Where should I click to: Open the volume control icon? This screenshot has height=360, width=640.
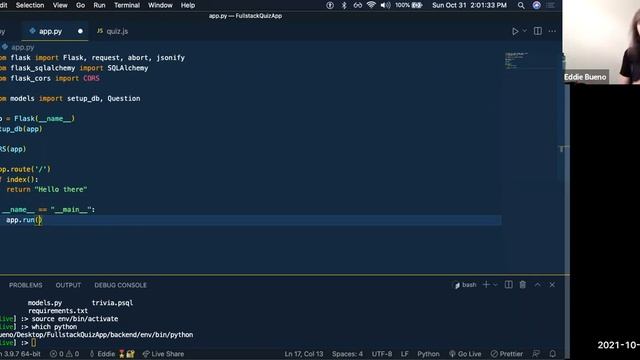pos(385,5)
